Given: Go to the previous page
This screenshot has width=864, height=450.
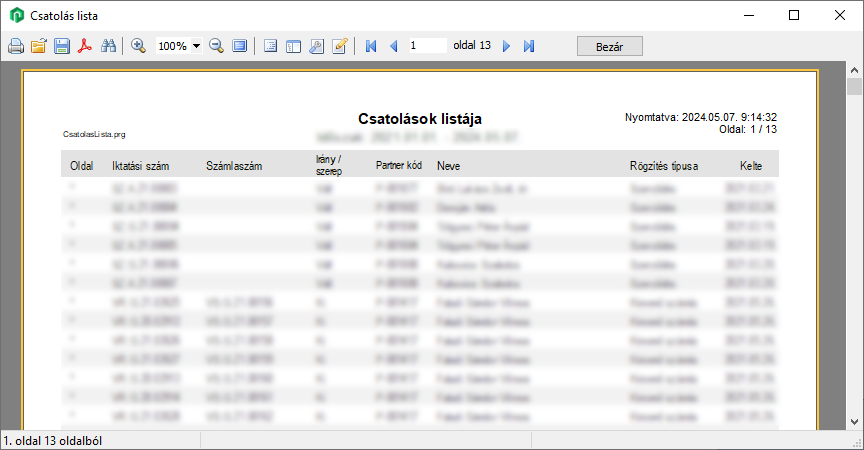Looking at the screenshot, I should point(393,46).
